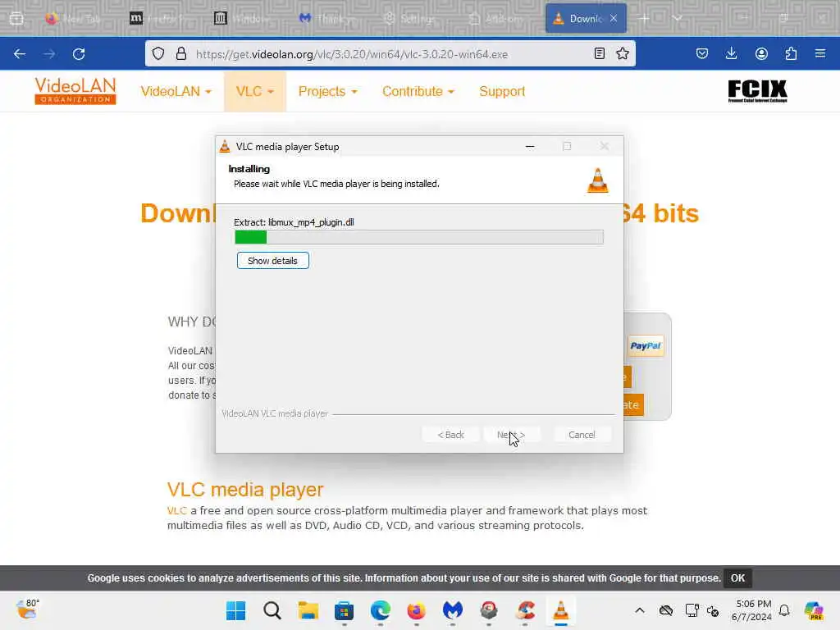Image resolution: width=840 pixels, height=630 pixels.
Task: Open the Firefox downloads panel icon
Action: click(731, 53)
